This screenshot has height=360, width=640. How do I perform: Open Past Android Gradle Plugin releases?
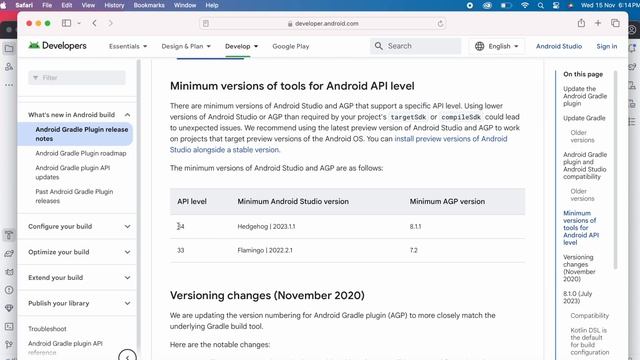[x=74, y=196]
